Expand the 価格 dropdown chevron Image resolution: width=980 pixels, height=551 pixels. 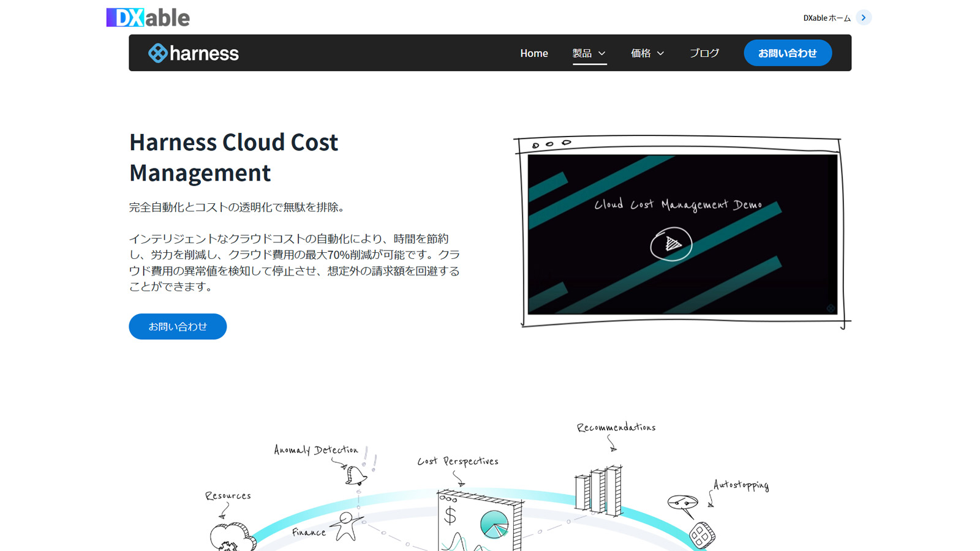point(660,53)
